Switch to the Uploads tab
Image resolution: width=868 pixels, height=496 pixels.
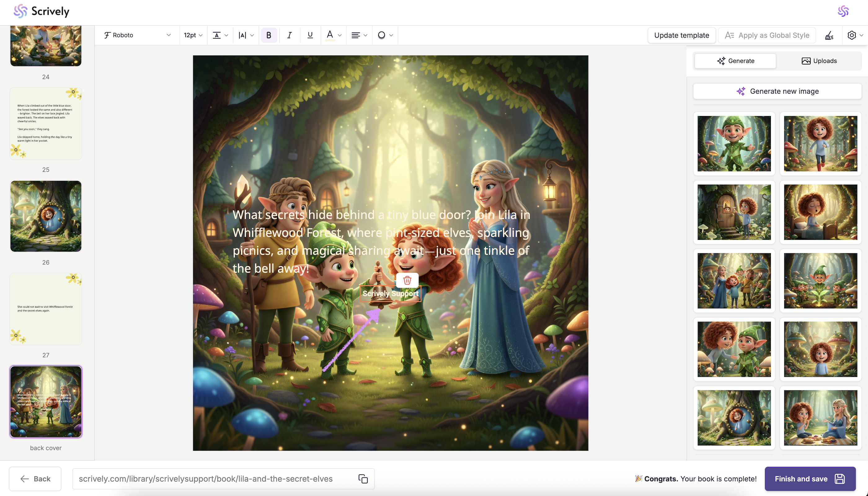click(819, 61)
